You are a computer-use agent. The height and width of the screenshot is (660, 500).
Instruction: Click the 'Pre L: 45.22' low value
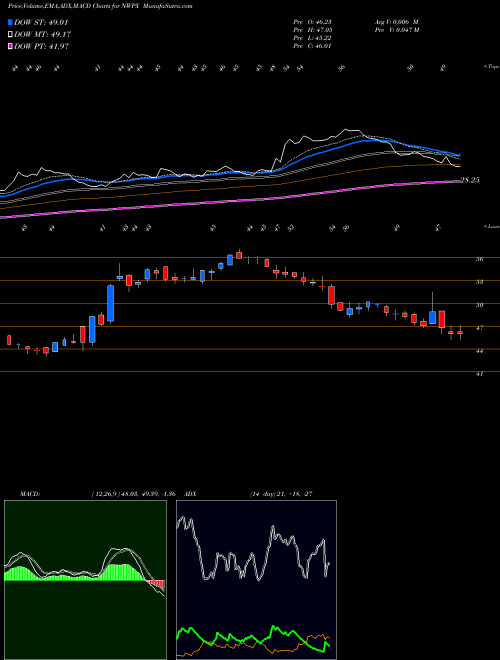(x=312, y=38)
